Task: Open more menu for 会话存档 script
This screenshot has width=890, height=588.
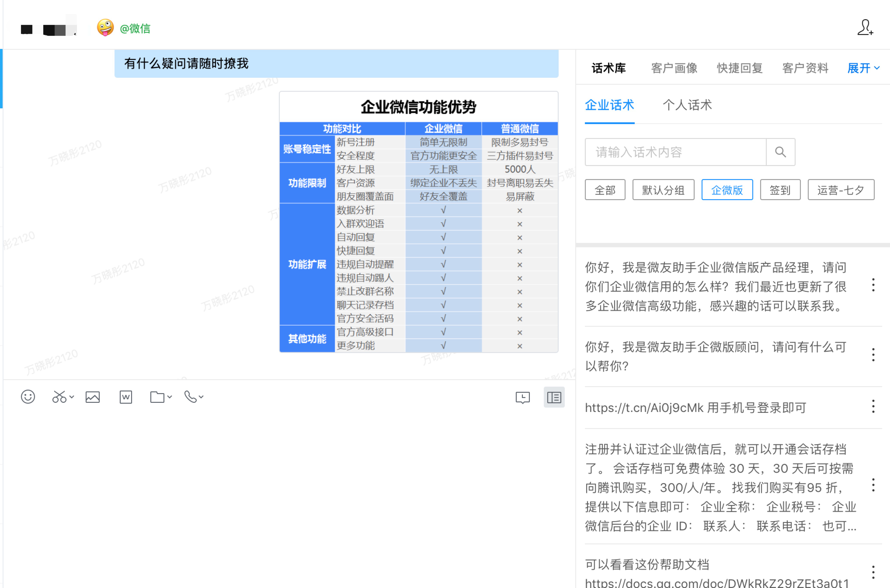Action: coord(873,485)
